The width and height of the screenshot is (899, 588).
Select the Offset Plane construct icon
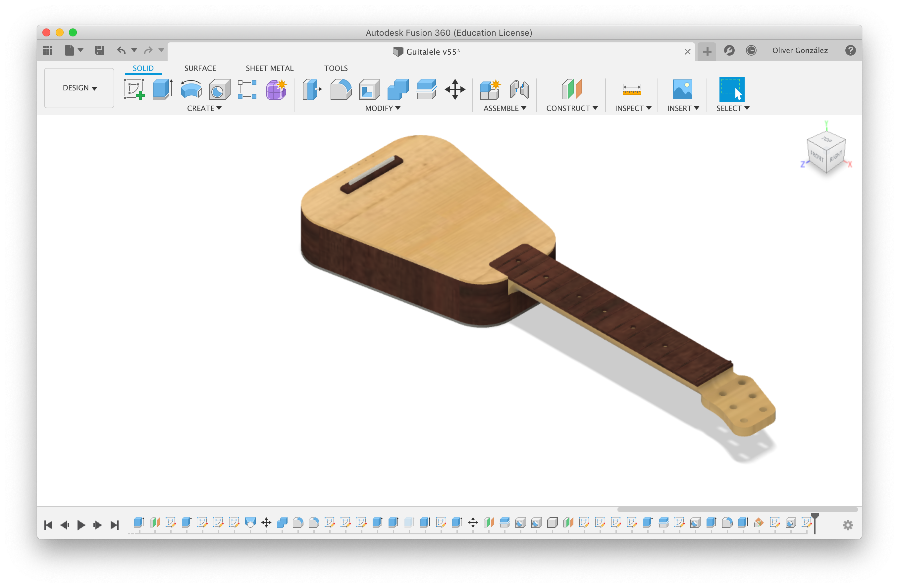571,89
